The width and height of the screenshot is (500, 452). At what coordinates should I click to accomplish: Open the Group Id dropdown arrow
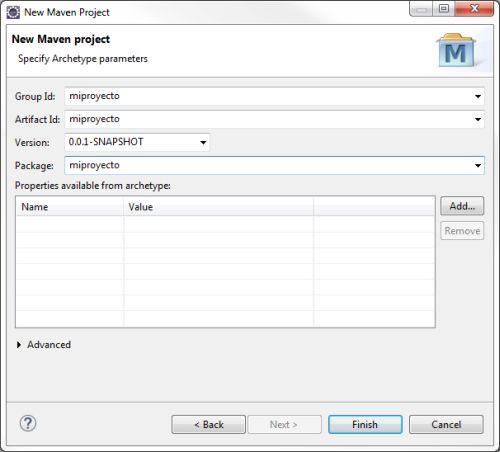[478, 96]
